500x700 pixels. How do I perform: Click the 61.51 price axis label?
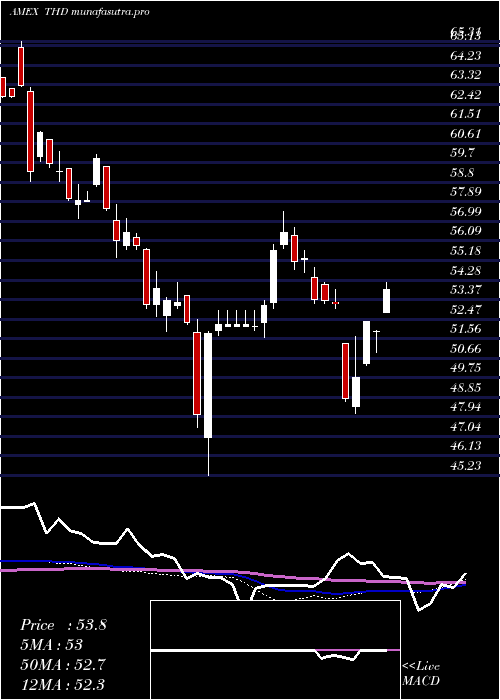(466, 114)
